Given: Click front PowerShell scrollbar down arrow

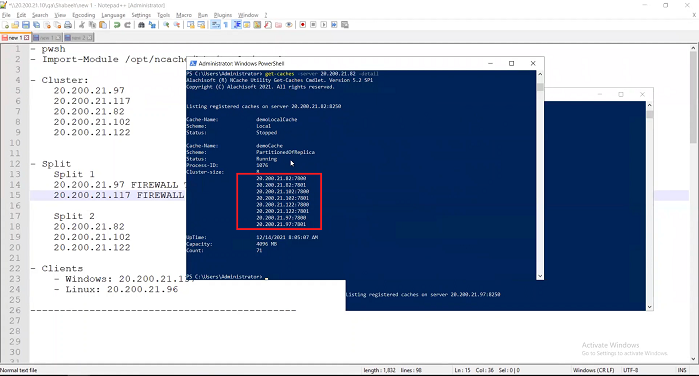Looking at the screenshot, I should [x=540, y=276].
